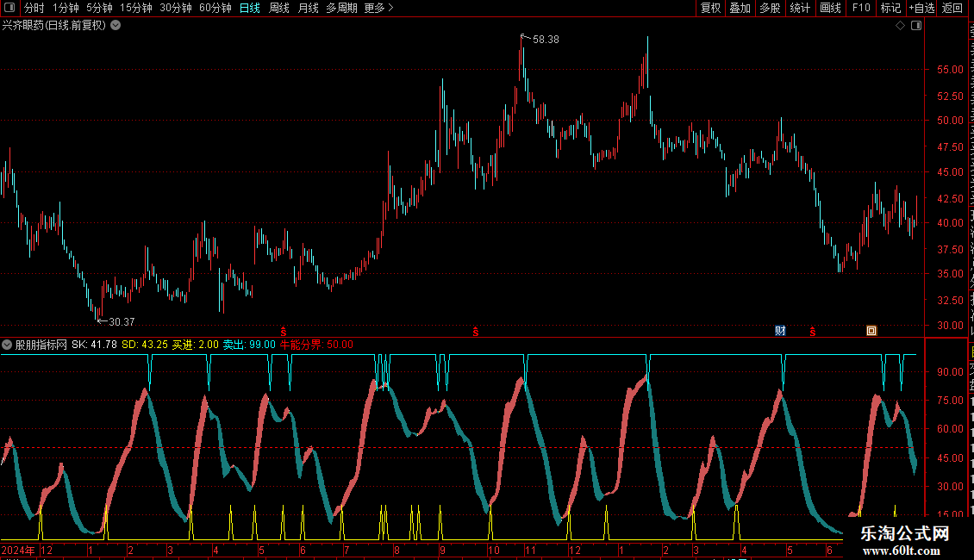Switch to the 周线 weekly chart
This screenshot has height=560, width=974.
279,8
